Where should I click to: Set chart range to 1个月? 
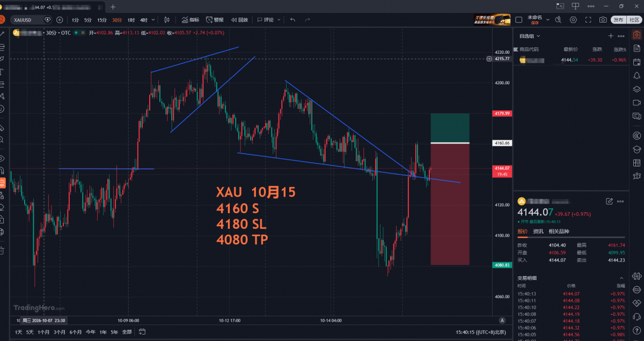click(x=43, y=332)
